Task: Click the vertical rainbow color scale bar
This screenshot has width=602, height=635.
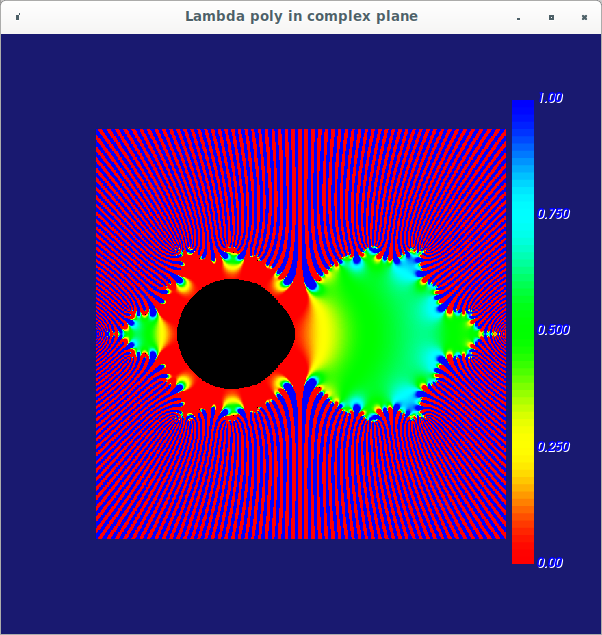Action: coord(523,332)
